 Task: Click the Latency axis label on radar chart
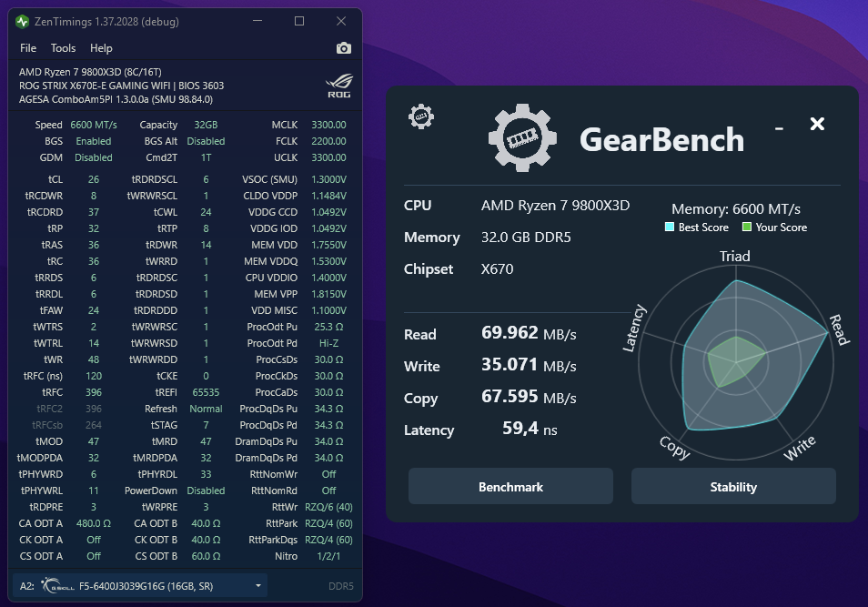coord(634,328)
